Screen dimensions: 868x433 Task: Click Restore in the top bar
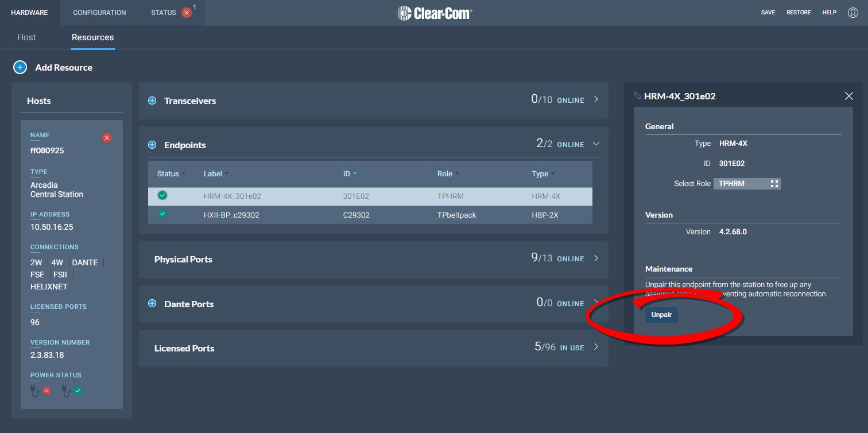[799, 13]
